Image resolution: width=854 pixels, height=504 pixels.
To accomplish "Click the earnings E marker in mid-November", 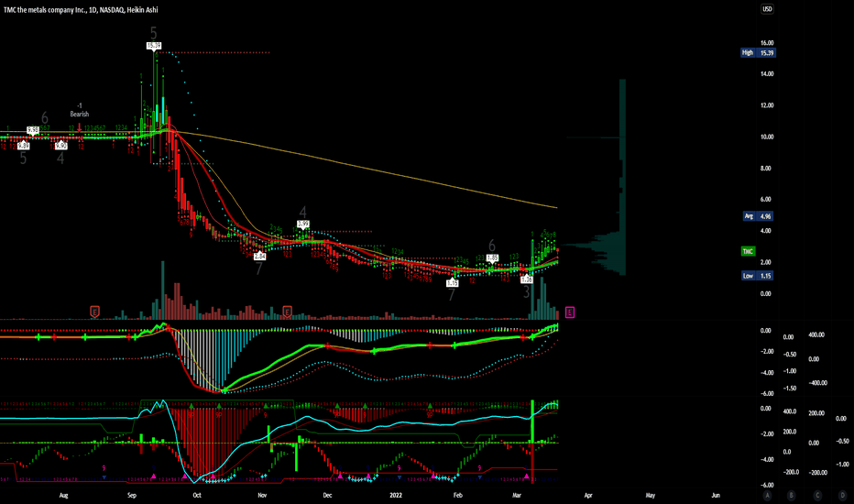I will 287,312.
